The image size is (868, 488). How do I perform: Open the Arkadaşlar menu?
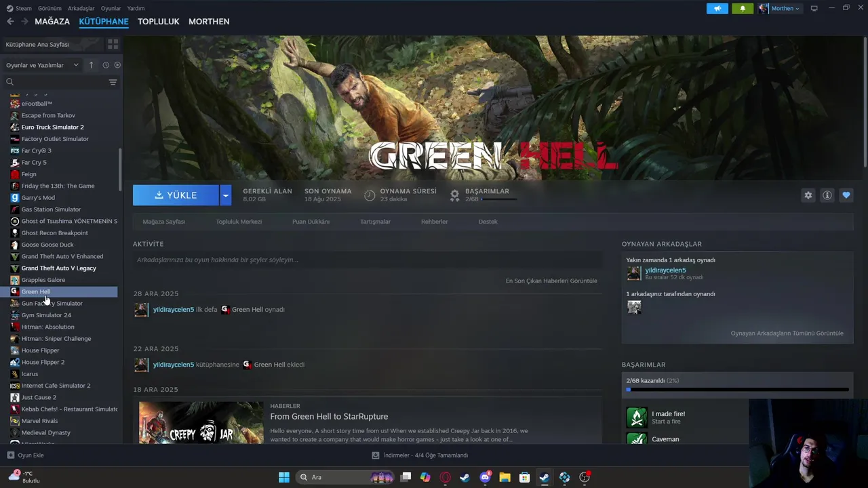coord(81,8)
